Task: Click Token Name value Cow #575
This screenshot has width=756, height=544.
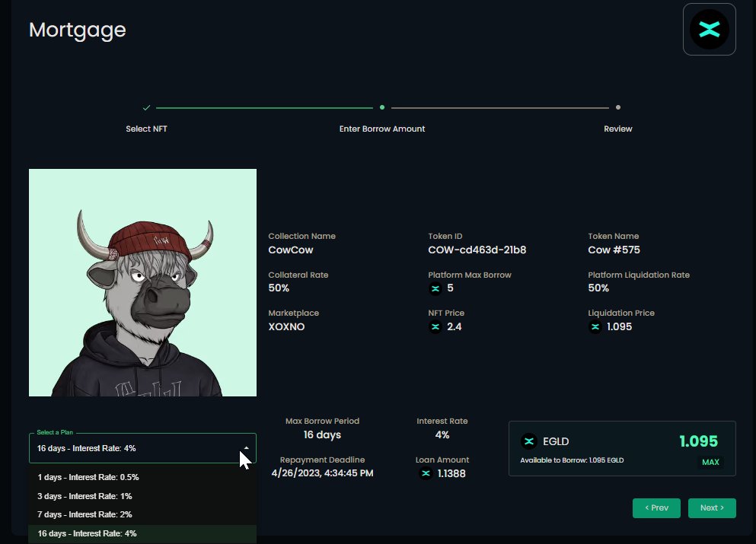Action: click(x=614, y=250)
